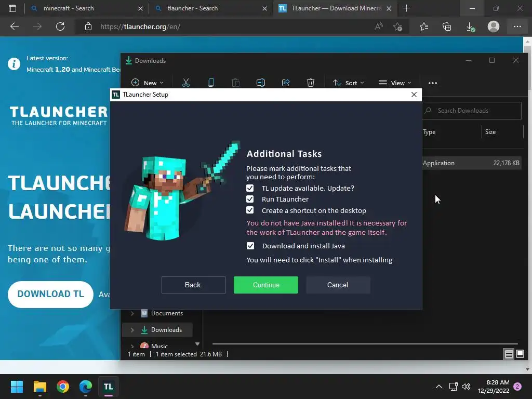
Task: Open the Favorites list icon in Edge
Action: coord(424,26)
